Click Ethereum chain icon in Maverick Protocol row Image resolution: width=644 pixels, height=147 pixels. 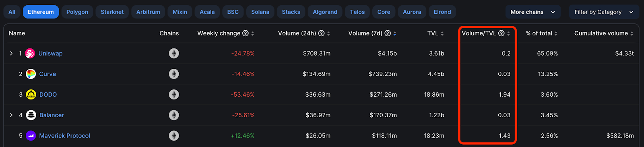[174, 136]
